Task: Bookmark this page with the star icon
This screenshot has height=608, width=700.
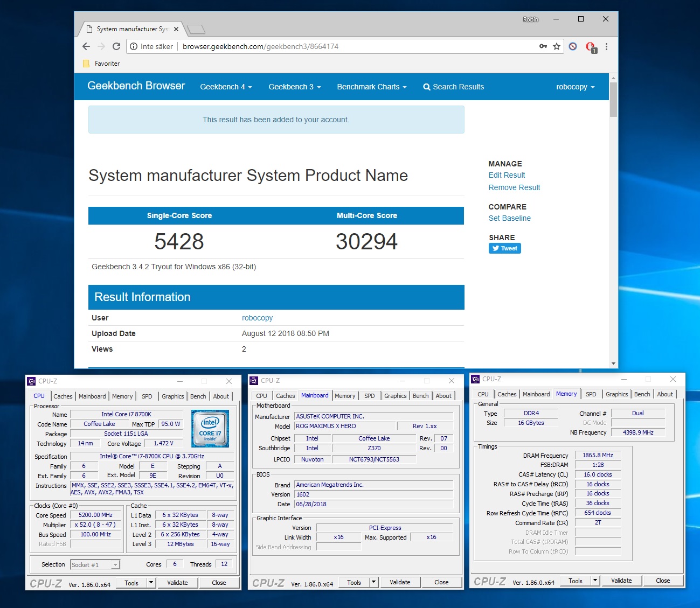Action: tap(557, 46)
